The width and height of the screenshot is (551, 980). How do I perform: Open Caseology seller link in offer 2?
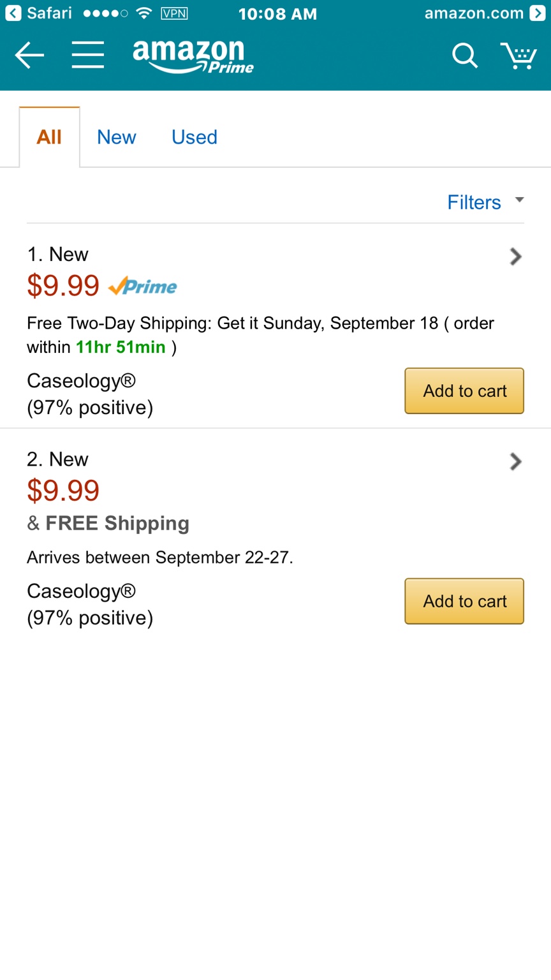81,591
